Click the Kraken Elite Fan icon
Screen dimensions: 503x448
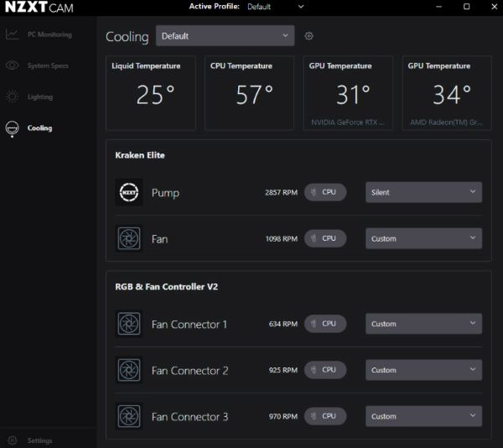click(129, 239)
